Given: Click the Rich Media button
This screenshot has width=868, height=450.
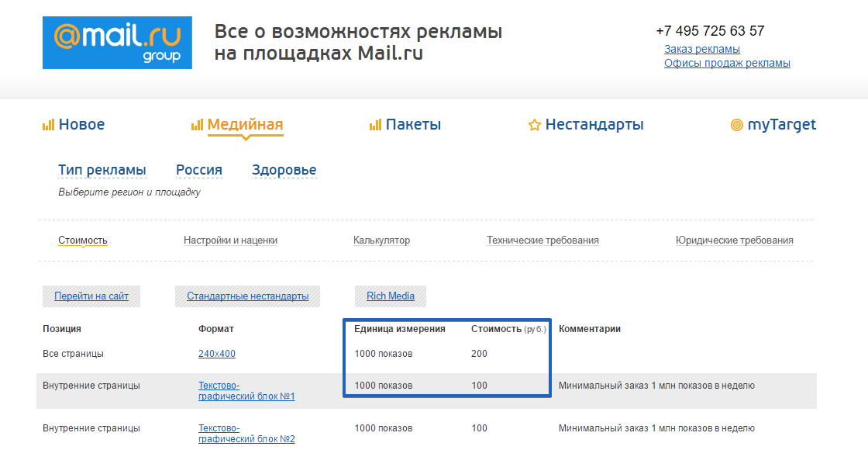Looking at the screenshot, I should point(391,296).
